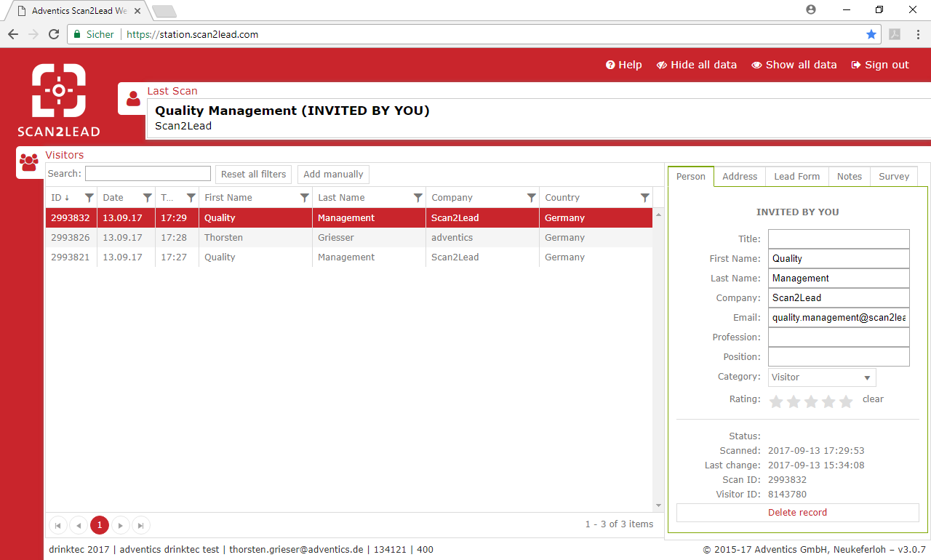Sort by ID column header
The height and width of the screenshot is (560, 931).
(60, 198)
